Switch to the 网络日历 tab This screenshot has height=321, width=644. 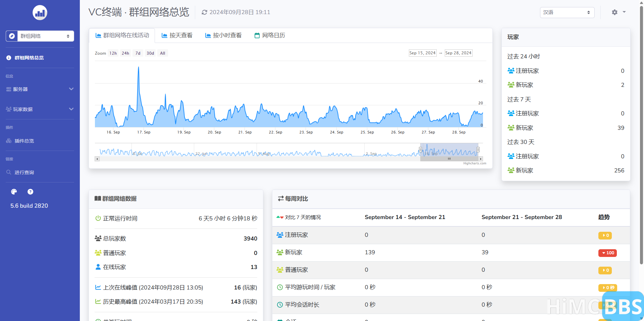(x=270, y=36)
